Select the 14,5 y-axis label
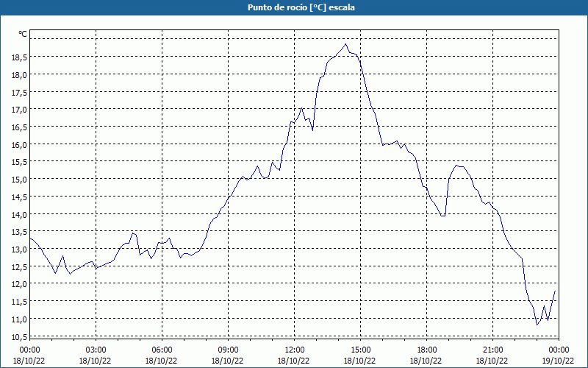Screen dimensions: 588x368 19,197
